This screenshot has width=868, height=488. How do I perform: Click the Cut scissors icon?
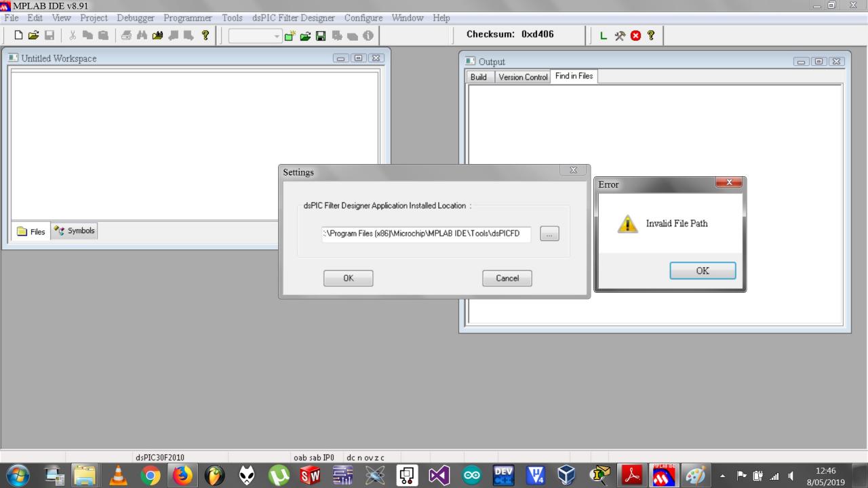click(x=73, y=35)
